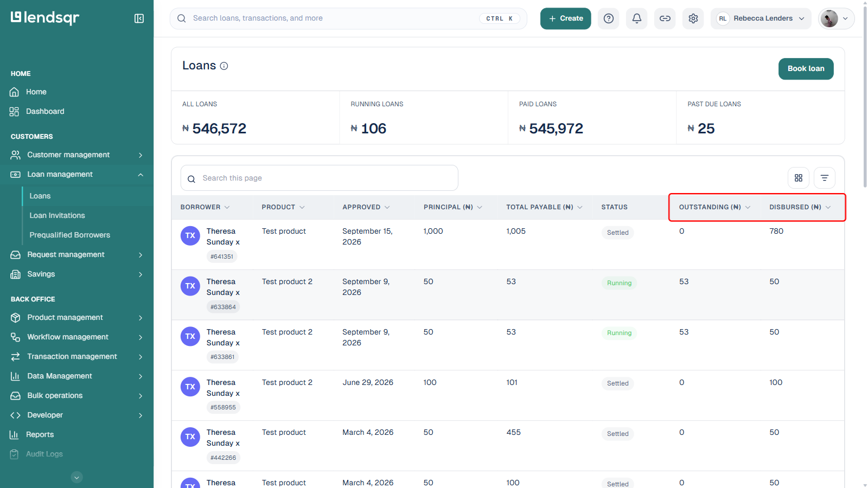Focus the Search this page field
Viewport: 868px width, 488px height.
coord(320,178)
